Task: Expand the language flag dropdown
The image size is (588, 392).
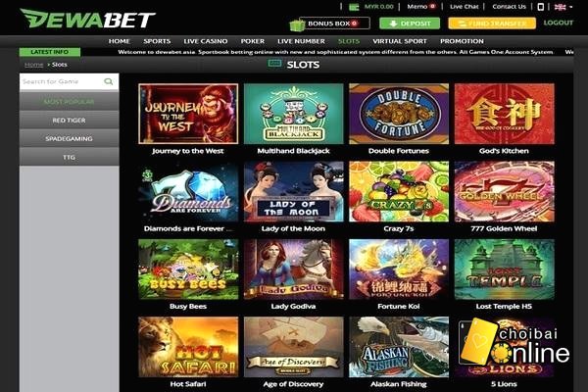Action: pos(563,7)
